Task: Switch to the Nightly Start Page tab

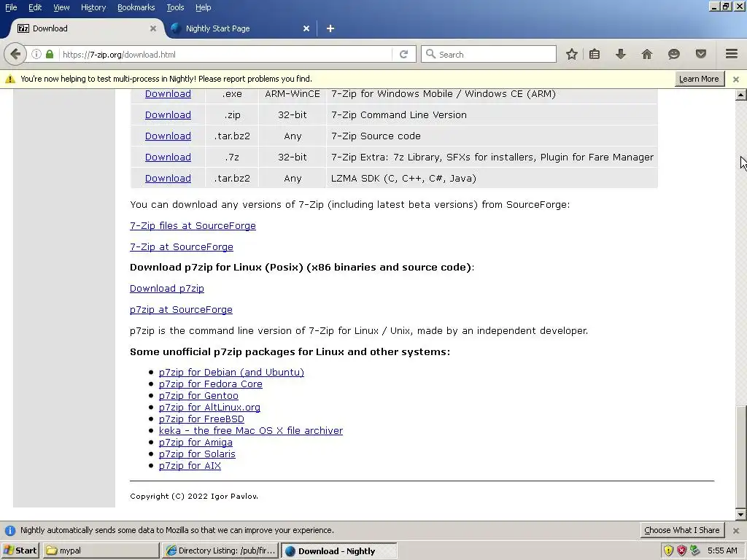Action: point(241,28)
